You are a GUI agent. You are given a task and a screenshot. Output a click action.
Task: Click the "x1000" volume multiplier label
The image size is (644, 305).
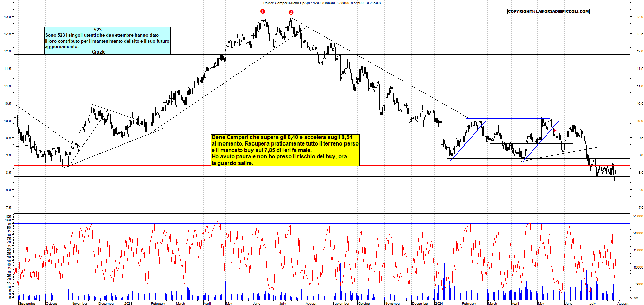(635, 298)
